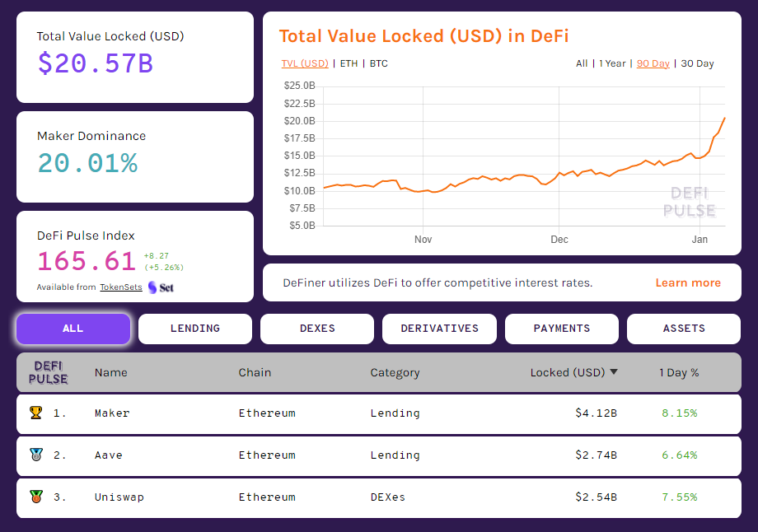Click the DeFi Pulse logo in table header
758x532 pixels.
click(48, 372)
